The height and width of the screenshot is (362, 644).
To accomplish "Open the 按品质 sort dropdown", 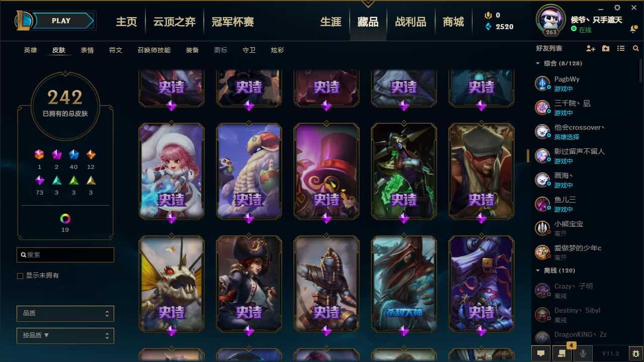I will pyautogui.click(x=65, y=335).
